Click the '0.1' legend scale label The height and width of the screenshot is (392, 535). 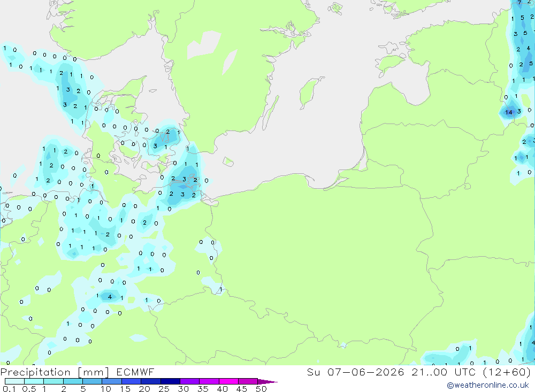pyautogui.click(x=9, y=389)
